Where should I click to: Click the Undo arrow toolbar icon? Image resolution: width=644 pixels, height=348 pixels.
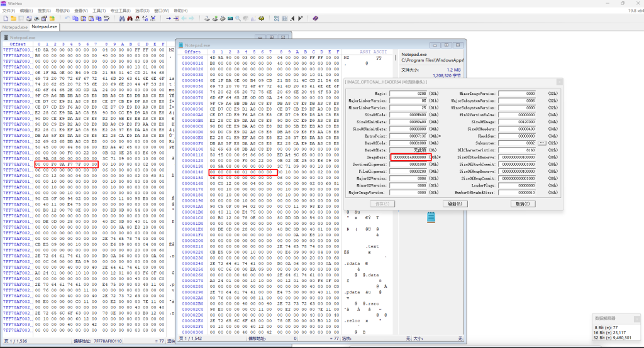point(67,18)
